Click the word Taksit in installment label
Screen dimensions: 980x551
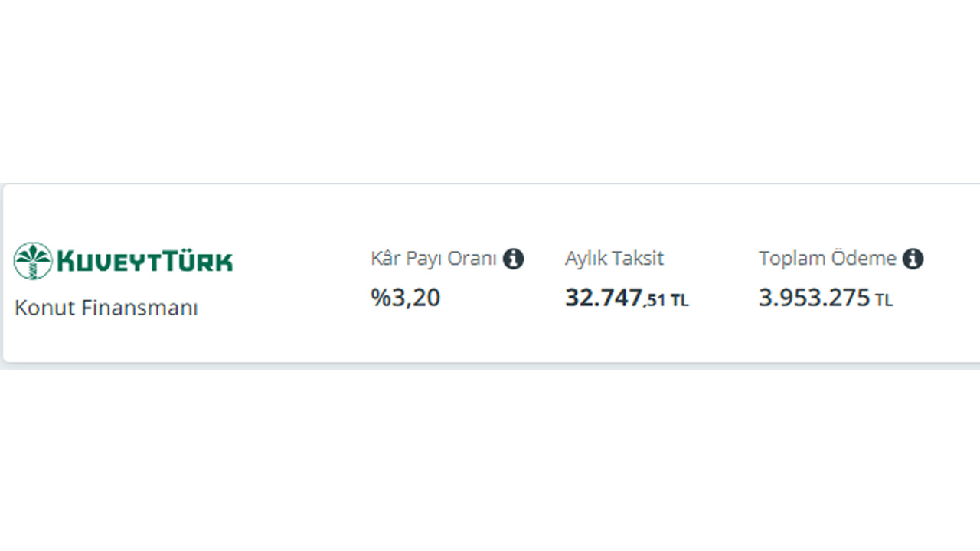click(x=639, y=259)
